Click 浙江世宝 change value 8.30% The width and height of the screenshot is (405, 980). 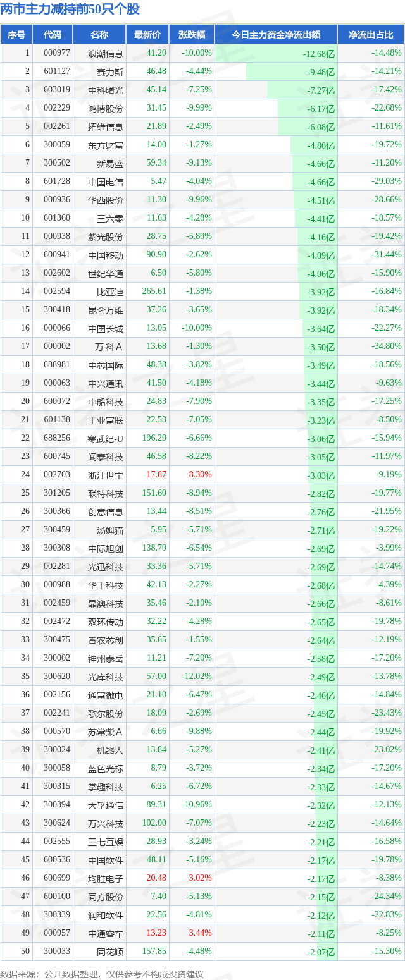point(200,475)
